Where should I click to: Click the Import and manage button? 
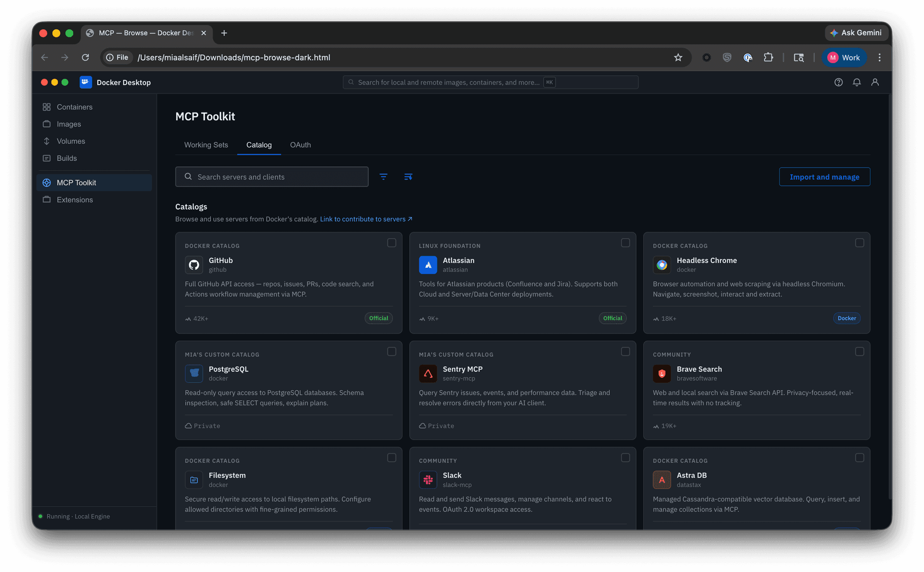click(x=824, y=177)
